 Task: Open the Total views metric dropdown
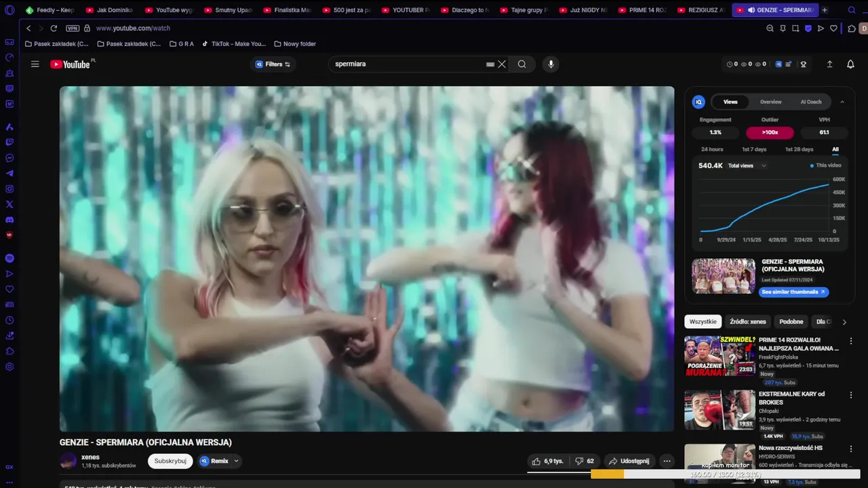point(747,165)
